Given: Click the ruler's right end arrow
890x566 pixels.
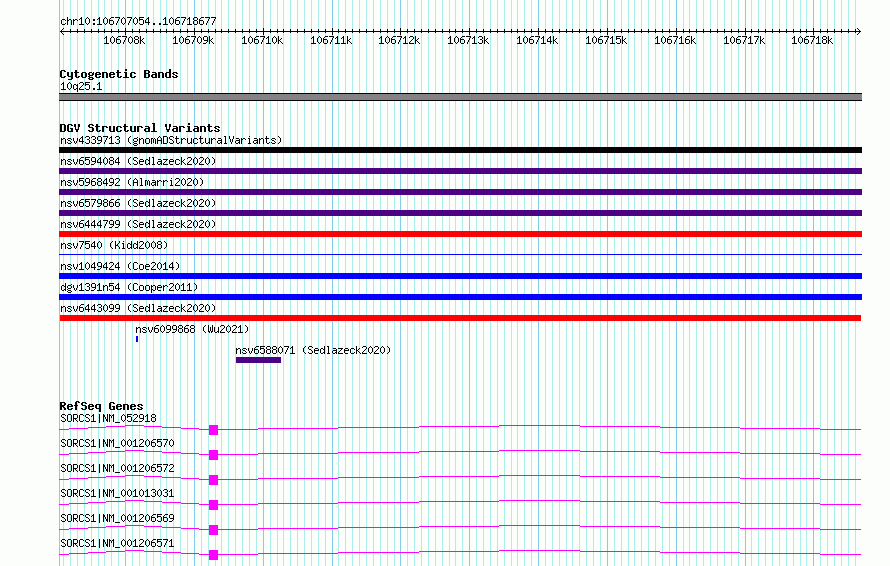Looking at the screenshot, I should point(859,31).
